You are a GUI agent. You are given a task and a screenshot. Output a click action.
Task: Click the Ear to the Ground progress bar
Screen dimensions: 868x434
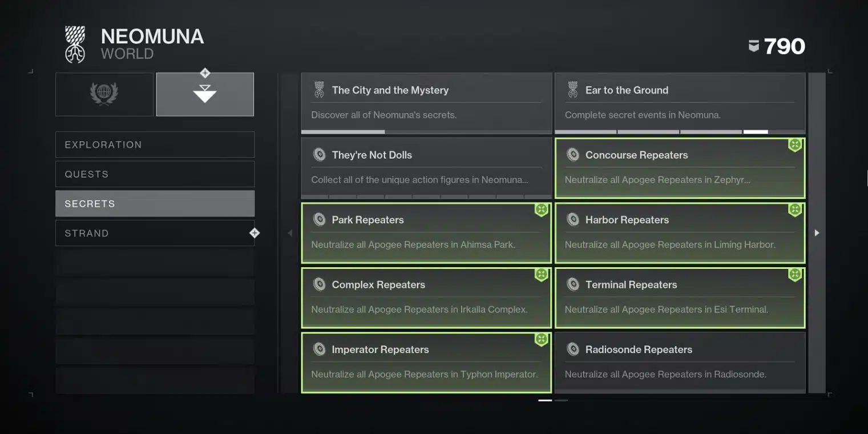[x=680, y=132]
